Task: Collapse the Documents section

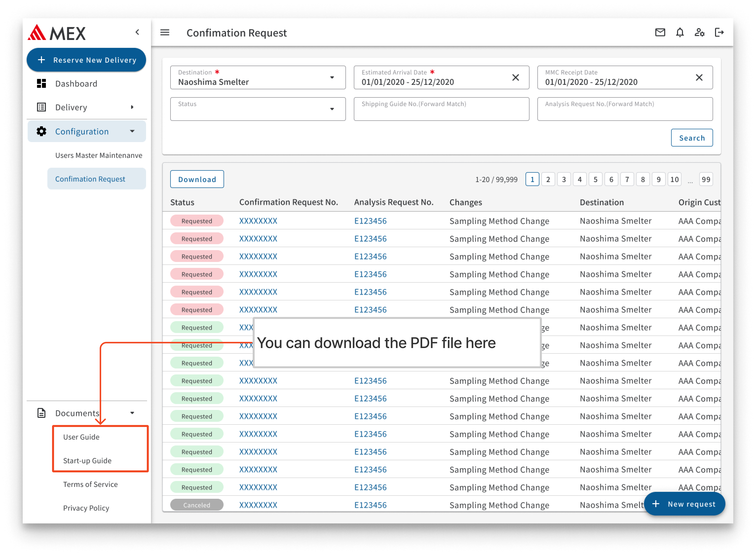Action: 132,413
